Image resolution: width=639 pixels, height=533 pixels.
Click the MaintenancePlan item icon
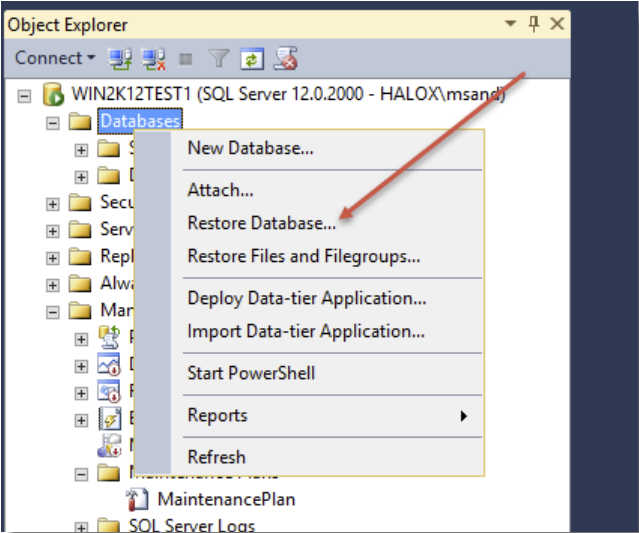click(x=137, y=500)
